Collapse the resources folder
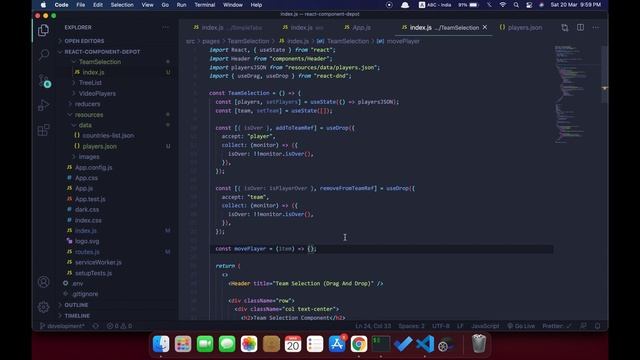The width and height of the screenshot is (640, 360). point(89,115)
